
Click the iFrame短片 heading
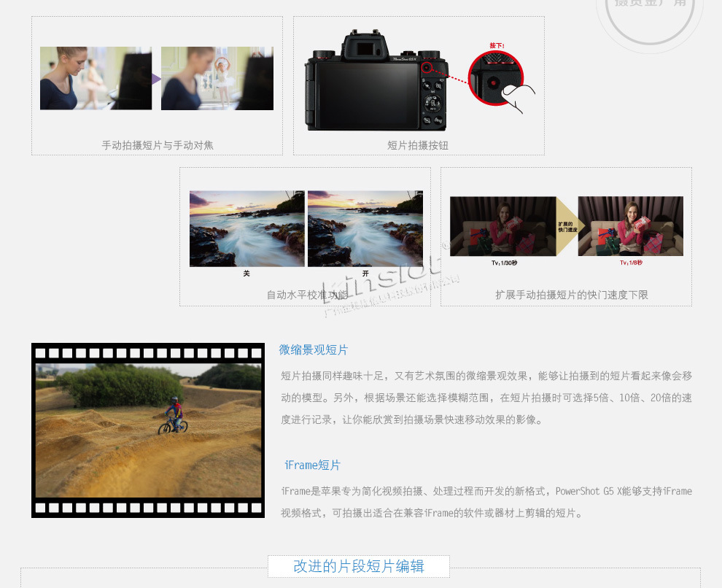[x=312, y=465]
